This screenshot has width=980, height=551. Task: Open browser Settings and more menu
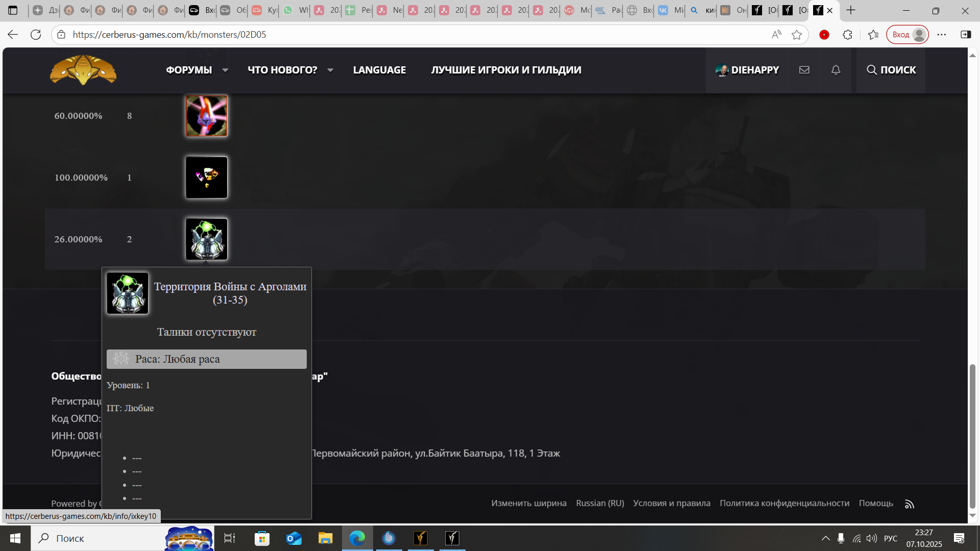[941, 35]
